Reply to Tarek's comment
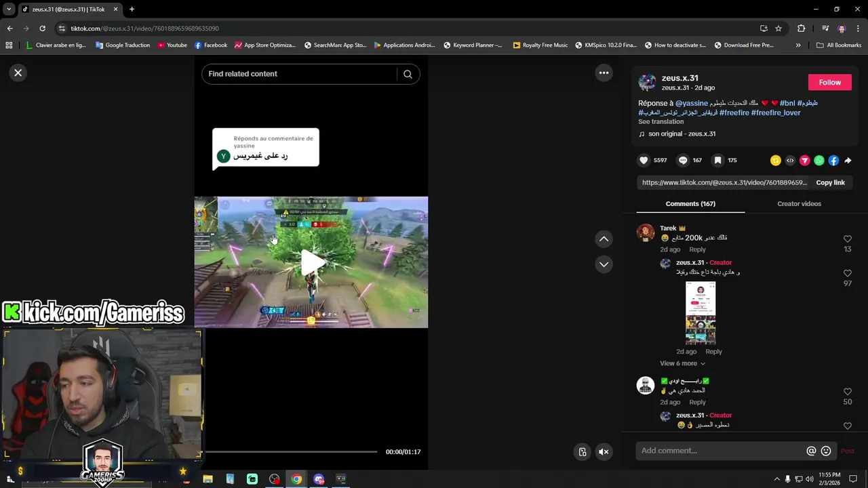The width and height of the screenshot is (868, 488). click(697, 249)
